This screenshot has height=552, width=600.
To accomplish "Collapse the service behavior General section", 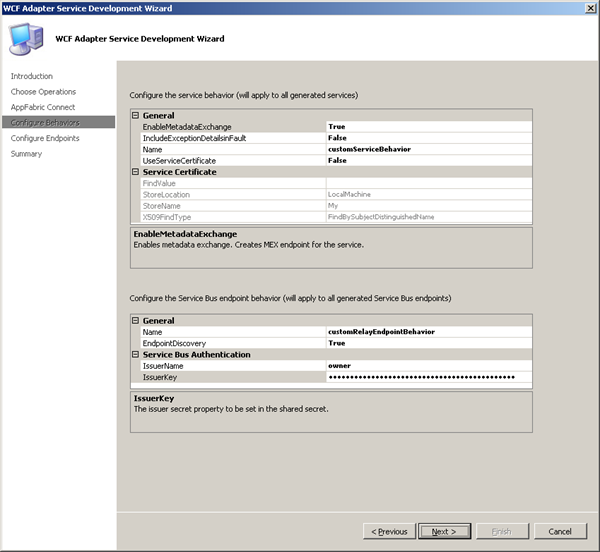I will click(x=135, y=115).
